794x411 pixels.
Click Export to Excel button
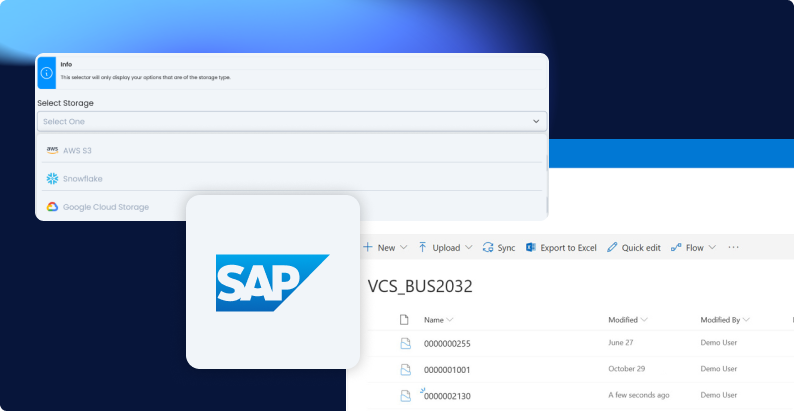coord(561,248)
